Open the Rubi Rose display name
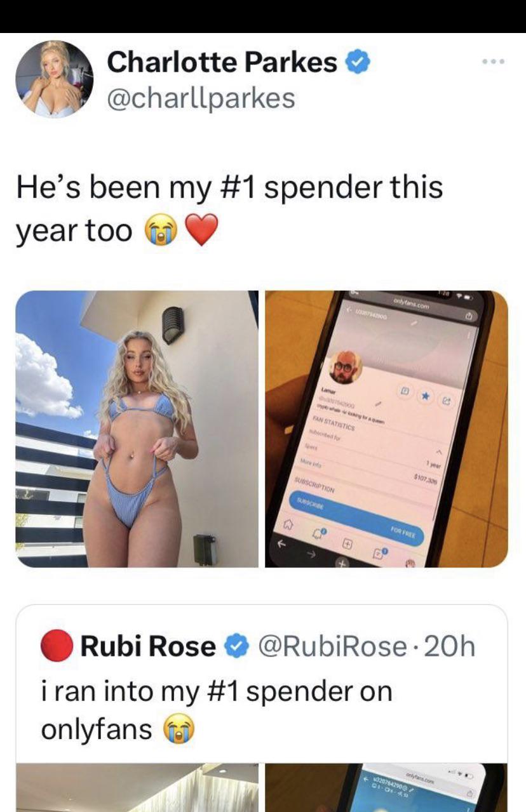Screen dimensions: 526x812 [x=147, y=647]
